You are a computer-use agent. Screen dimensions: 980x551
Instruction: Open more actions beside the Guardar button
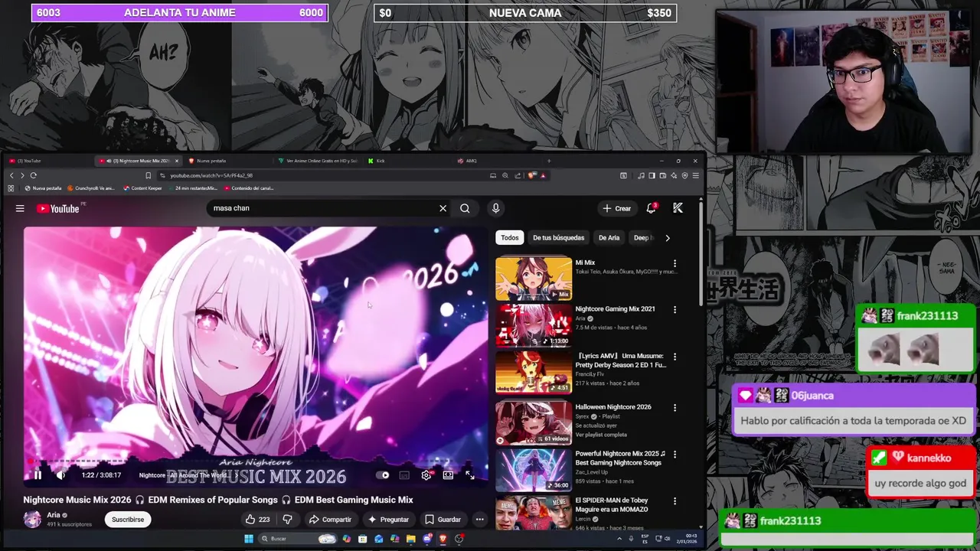tap(479, 520)
